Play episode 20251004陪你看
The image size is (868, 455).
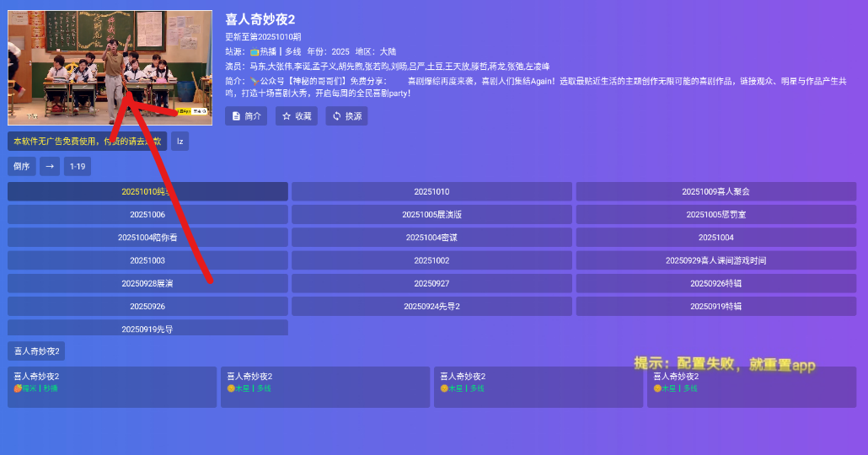point(147,238)
